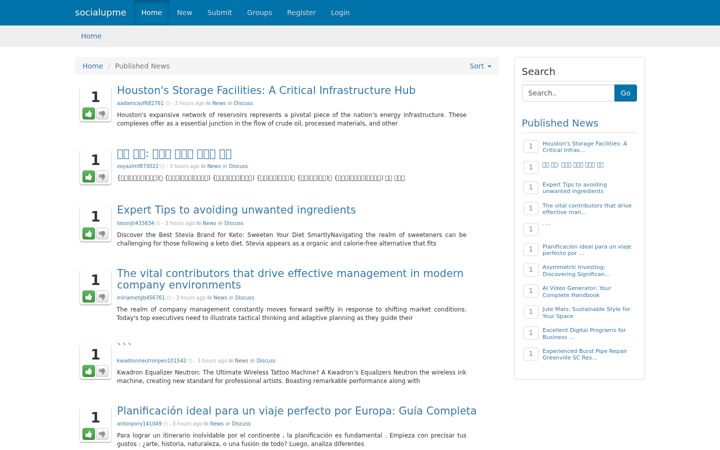Screen dimensions: 720x450
Task: Open Groups in the top navigation
Action: [259, 12]
